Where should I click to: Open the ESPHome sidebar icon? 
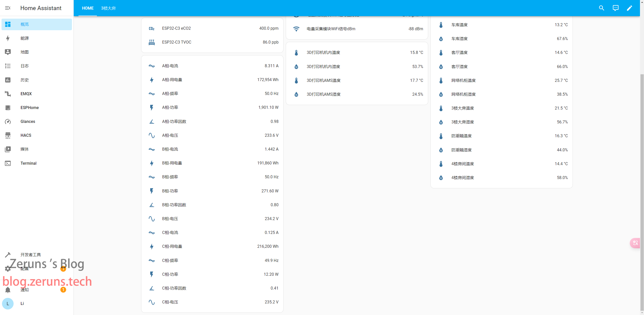[8, 108]
